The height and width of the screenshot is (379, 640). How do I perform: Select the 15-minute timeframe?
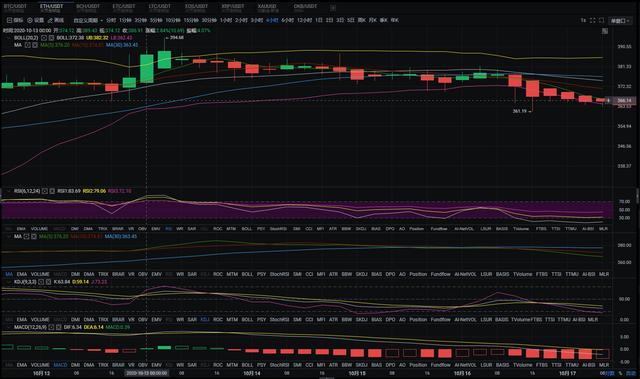190,20
